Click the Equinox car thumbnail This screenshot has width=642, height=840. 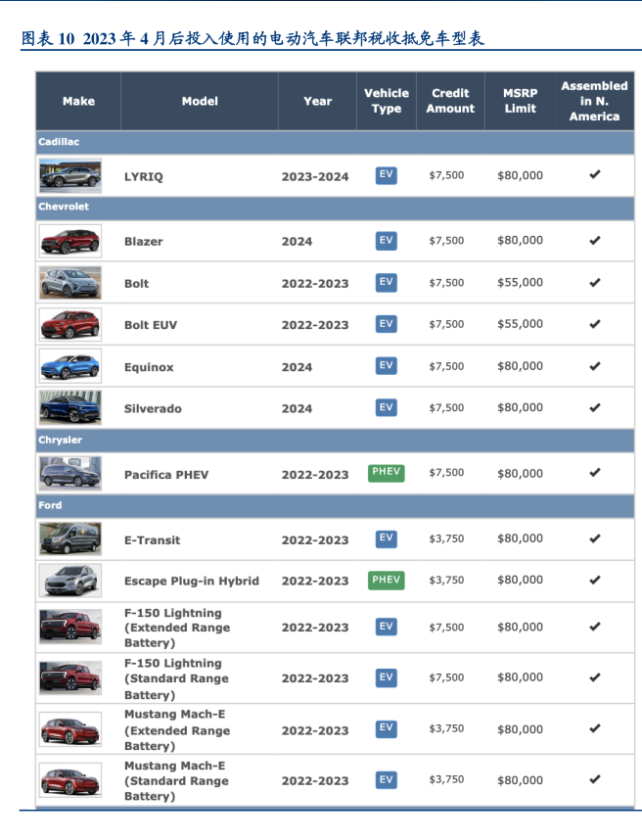[70, 366]
